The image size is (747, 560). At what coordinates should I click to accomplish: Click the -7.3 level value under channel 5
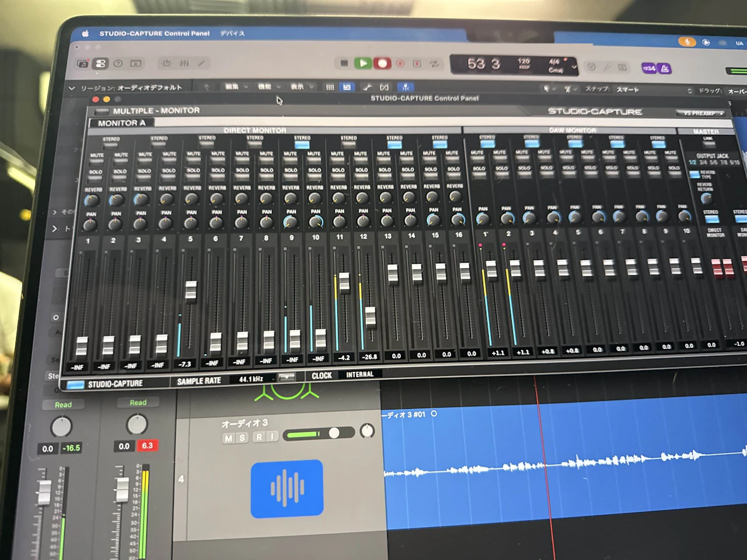click(x=185, y=363)
